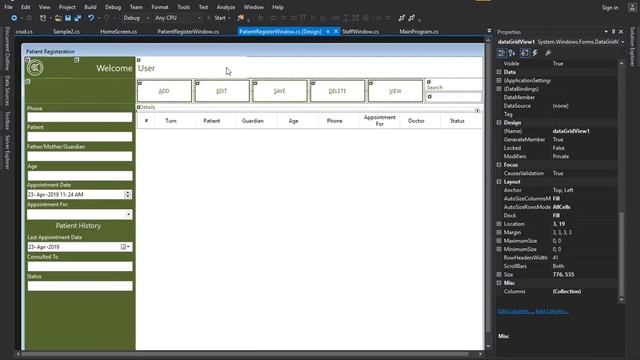Expand the (DataBindings) property
Screen dimensions: 640x360
pos(499,89)
